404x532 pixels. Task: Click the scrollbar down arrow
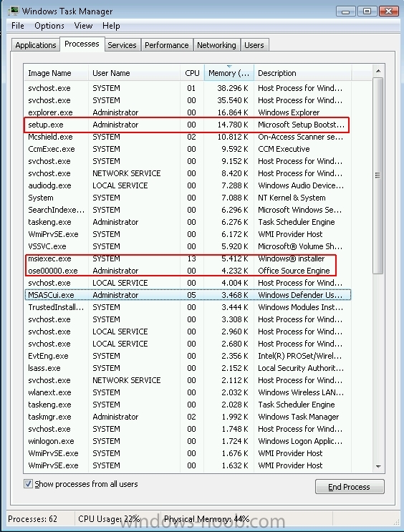point(378,467)
